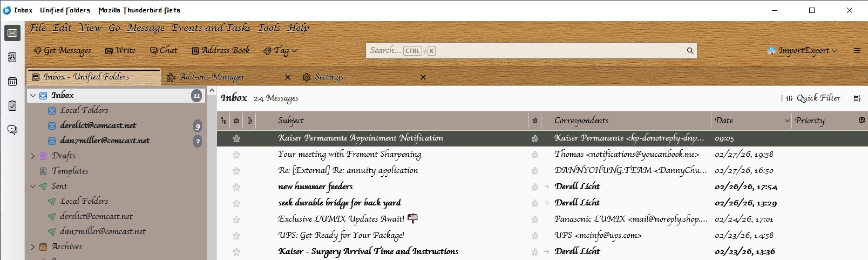Viewport: 868px width, 260px height.
Task: Write a new message
Action: coord(120,50)
